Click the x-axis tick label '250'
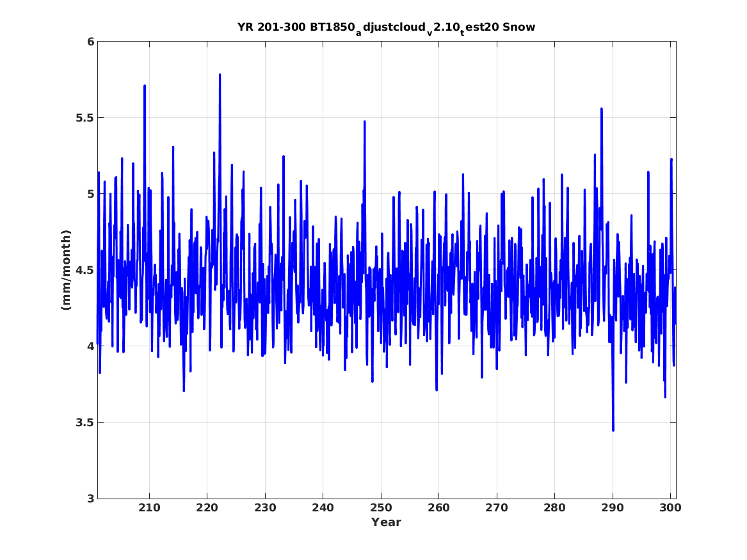The image size is (747, 560). click(x=381, y=508)
